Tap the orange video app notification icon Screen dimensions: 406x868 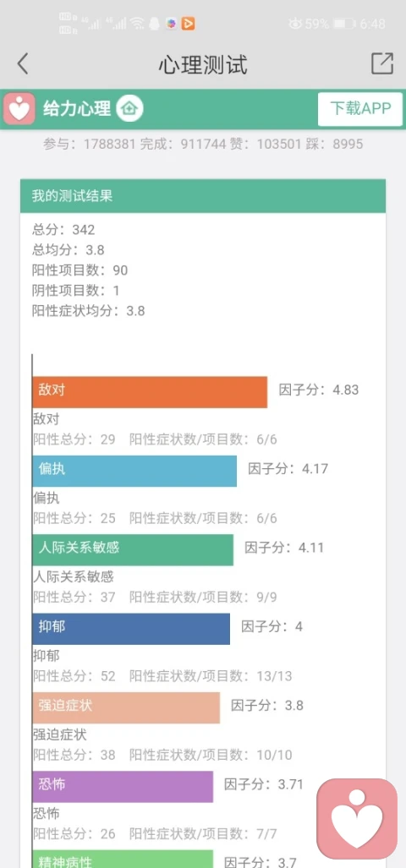coord(188,24)
